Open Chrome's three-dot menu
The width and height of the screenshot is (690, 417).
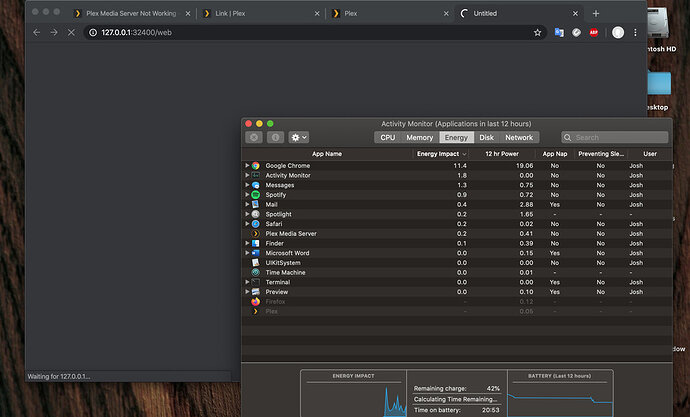[x=635, y=33]
